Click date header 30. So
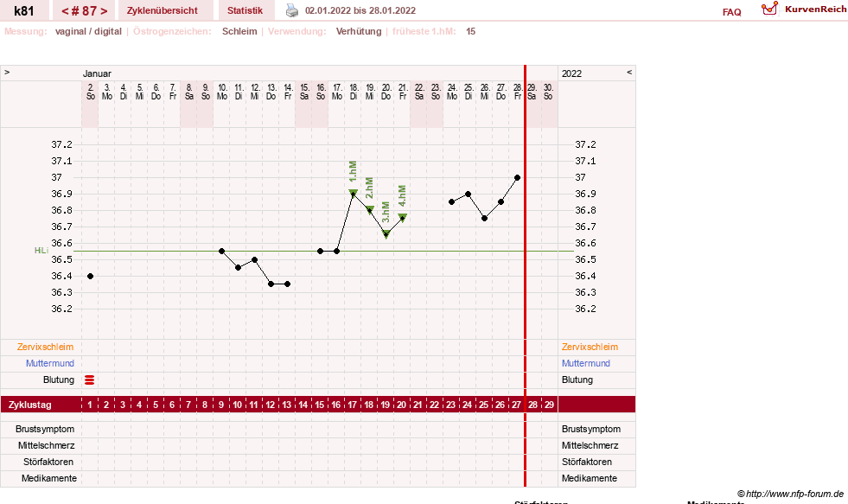 548,92
